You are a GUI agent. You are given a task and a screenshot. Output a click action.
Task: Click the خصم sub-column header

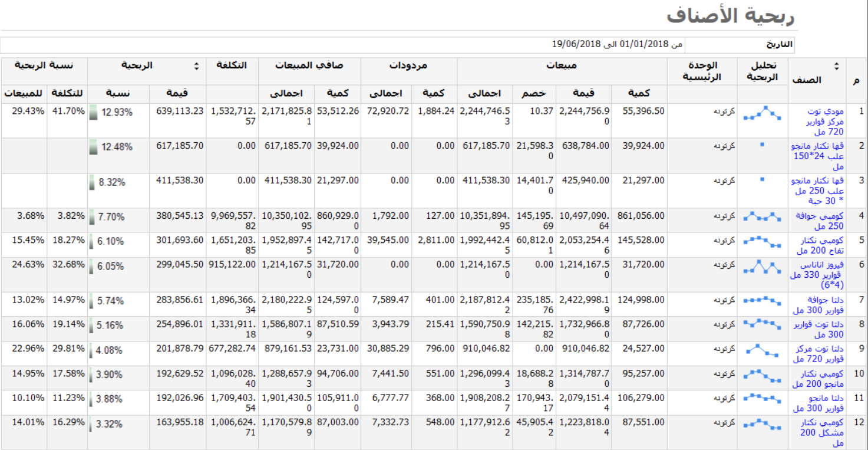(534, 93)
